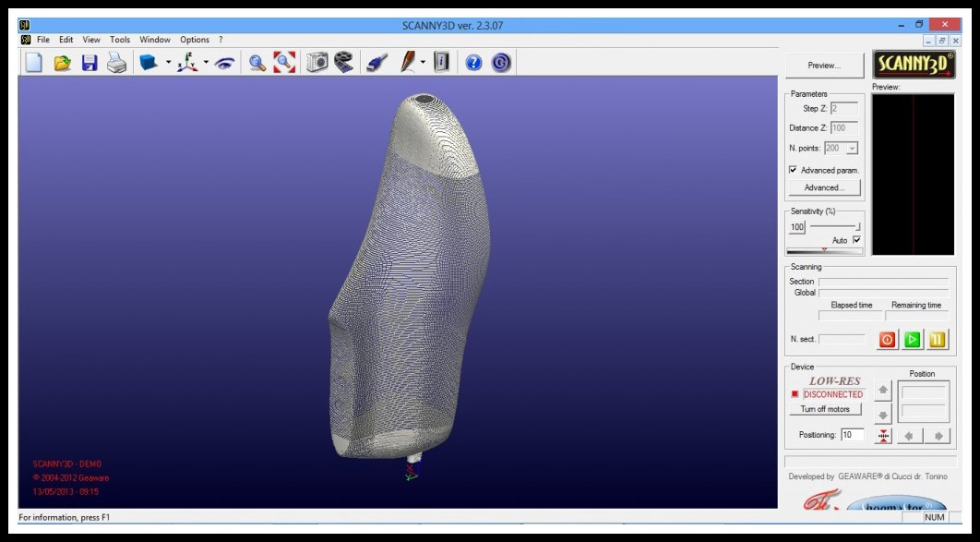Zoom to fit with red-cornered magnifier
The image size is (980, 542).
284,63
